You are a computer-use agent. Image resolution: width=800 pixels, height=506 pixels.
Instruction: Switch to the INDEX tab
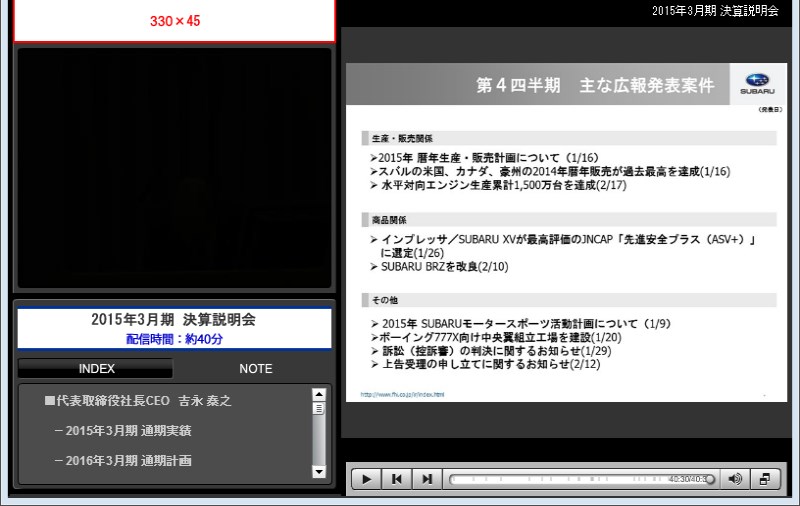(96, 368)
